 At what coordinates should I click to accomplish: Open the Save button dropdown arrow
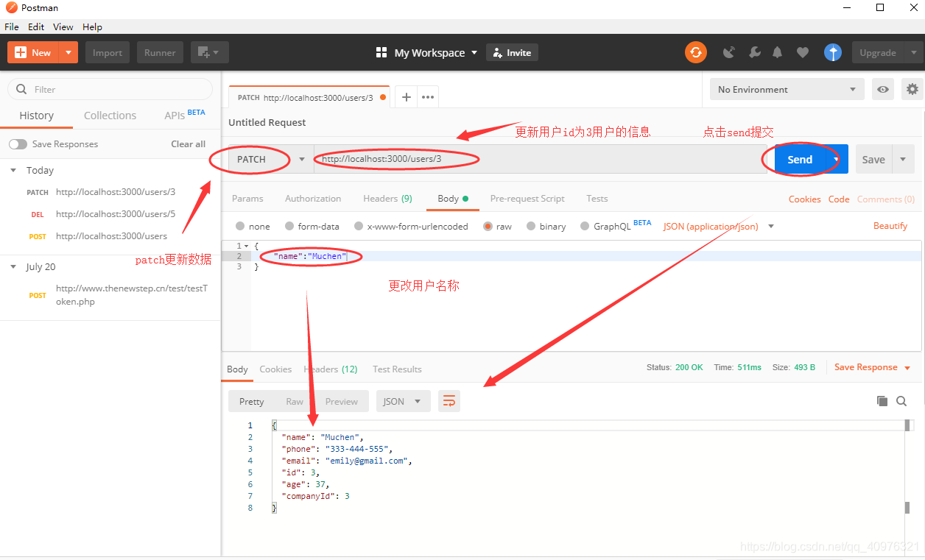pos(904,159)
